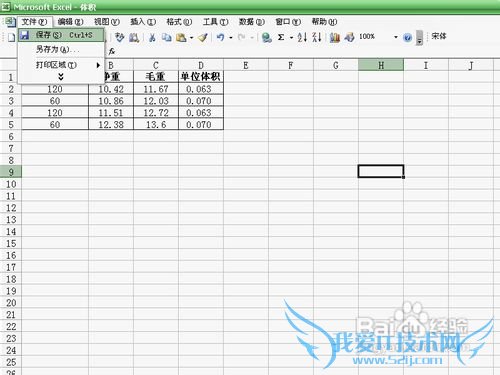Click cell 120 in row 2
This screenshot has height=375, width=500.
point(55,89)
